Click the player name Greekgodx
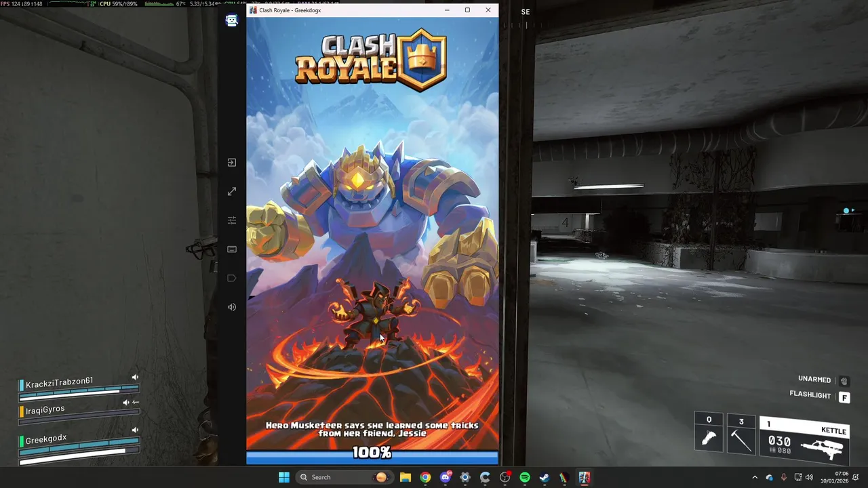This screenshot has width=868, height=488. 46,439
